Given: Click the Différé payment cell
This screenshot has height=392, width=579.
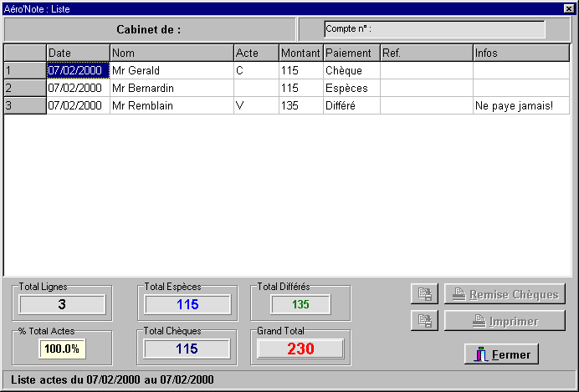Looking at the screenshot, I should tap(352, 105).
